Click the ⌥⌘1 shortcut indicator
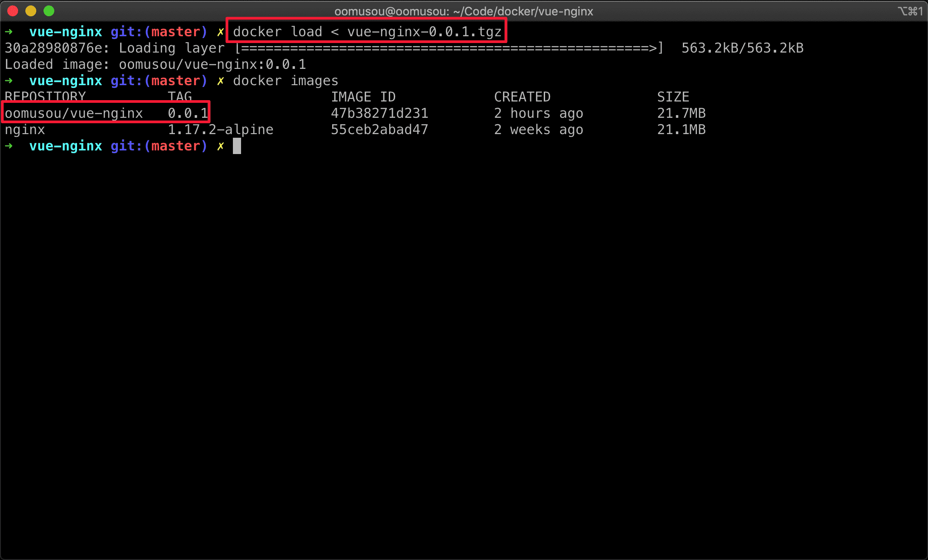Viewport: 928px width, 560px height. (x=910, y=11)
